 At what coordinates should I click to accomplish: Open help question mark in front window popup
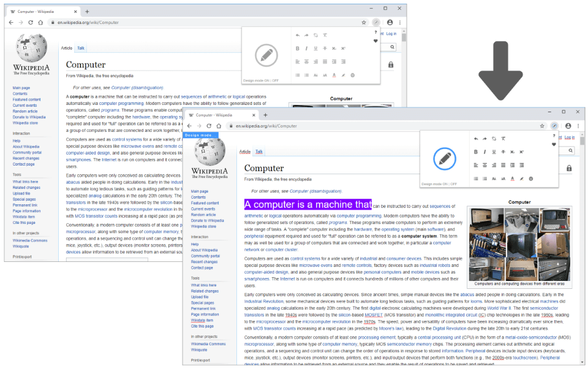(554, 136)
